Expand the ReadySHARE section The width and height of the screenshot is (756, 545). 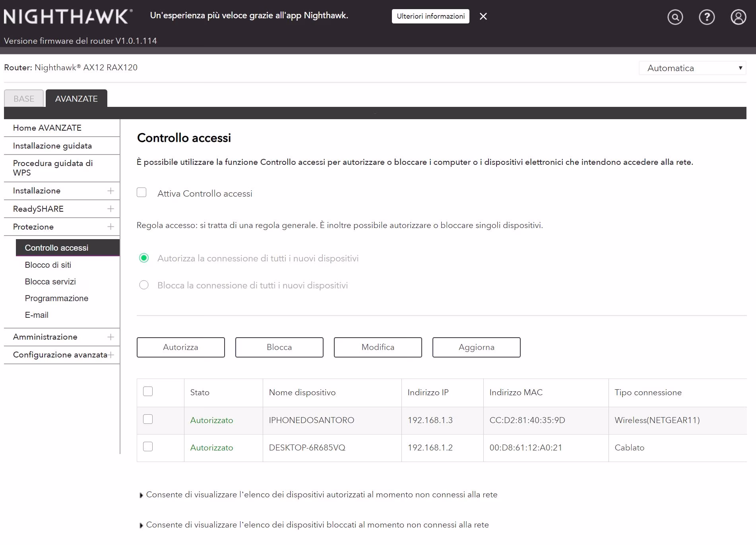(62, 209)
